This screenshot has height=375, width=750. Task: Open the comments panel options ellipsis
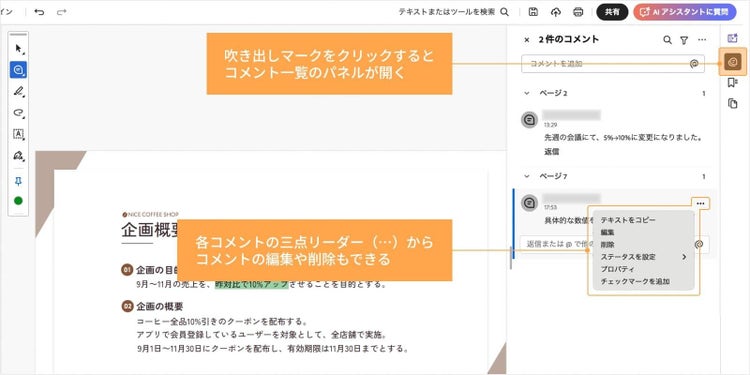click(x=702, y=40)
